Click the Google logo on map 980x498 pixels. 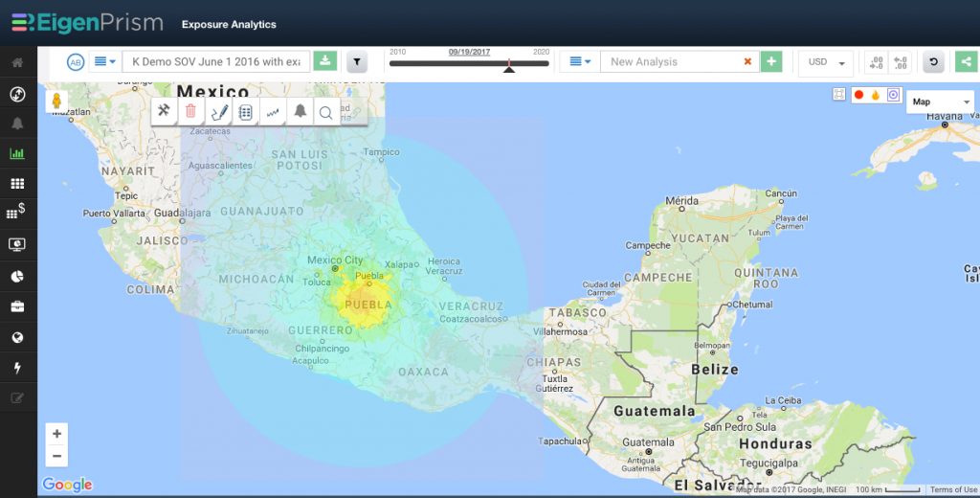tap(67, 485)
